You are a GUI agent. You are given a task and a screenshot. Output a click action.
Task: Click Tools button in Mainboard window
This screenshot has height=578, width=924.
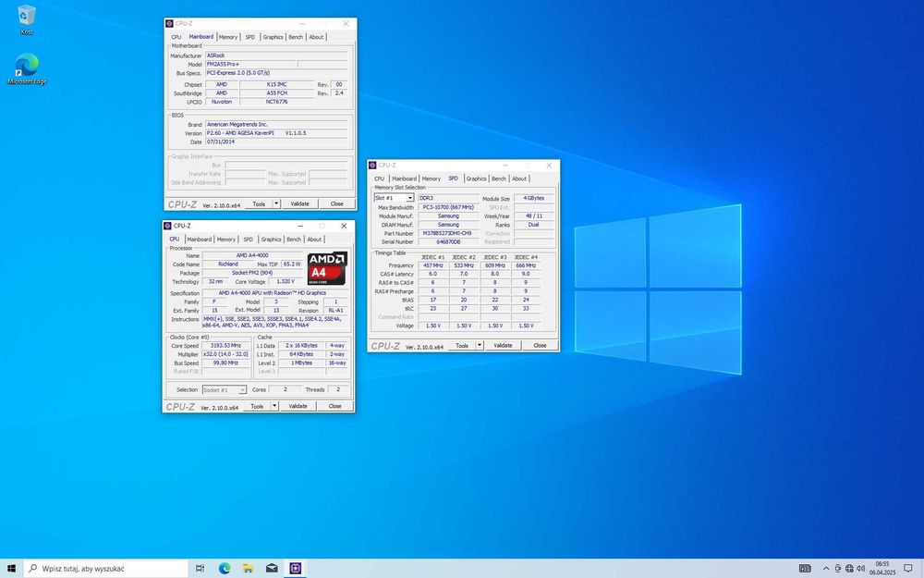point(259,204)
